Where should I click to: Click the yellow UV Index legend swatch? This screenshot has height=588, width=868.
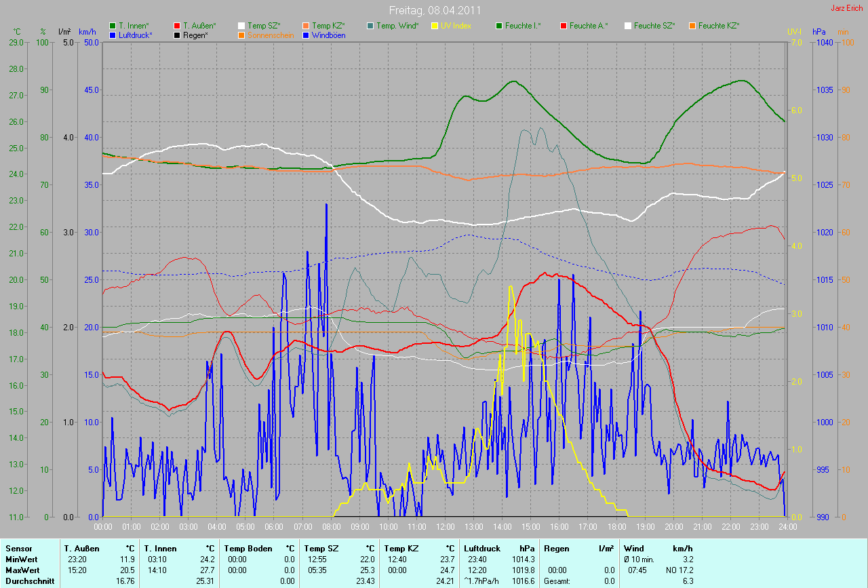435,26
